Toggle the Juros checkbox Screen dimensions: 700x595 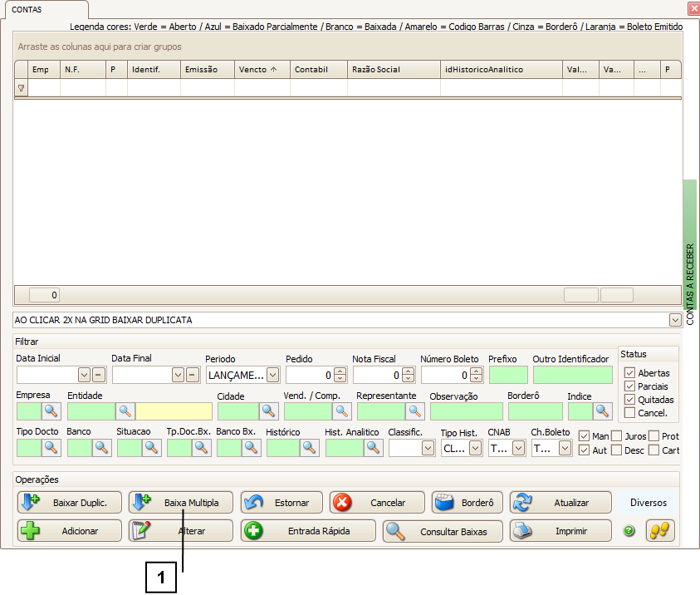coord(616,436)
